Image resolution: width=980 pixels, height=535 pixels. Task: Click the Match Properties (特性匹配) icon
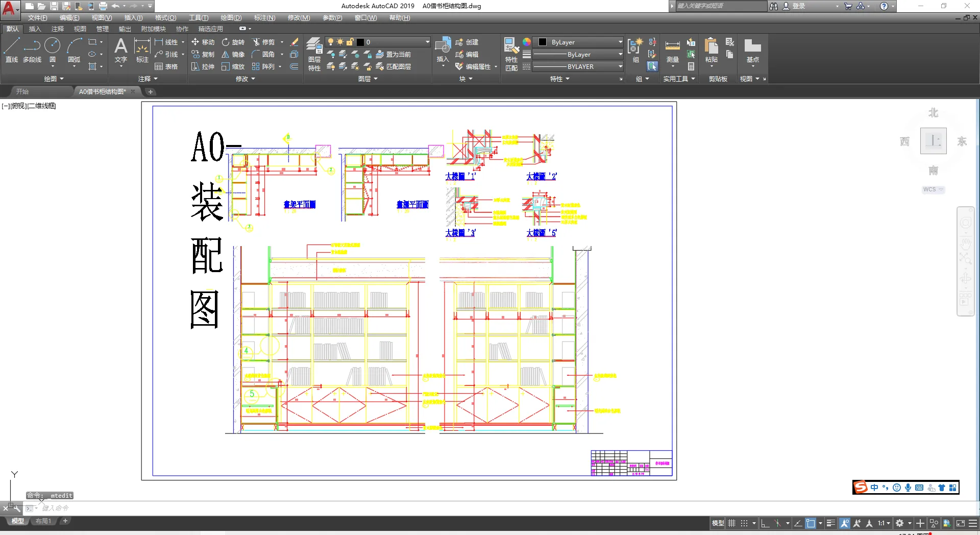coord(511,54)
